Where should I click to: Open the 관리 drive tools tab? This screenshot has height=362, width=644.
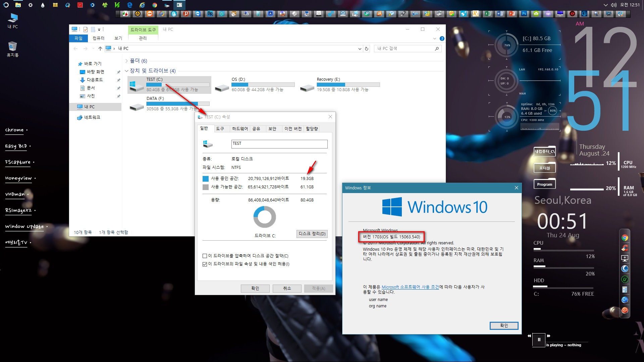click(x=143, y=38)
